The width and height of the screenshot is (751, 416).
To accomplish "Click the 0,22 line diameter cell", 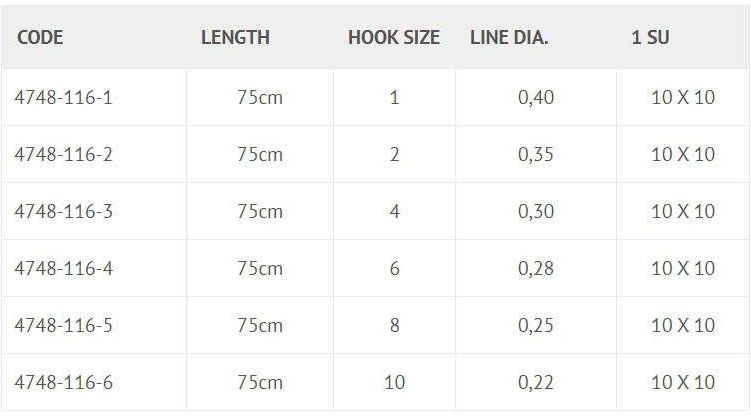I will 536,382.
